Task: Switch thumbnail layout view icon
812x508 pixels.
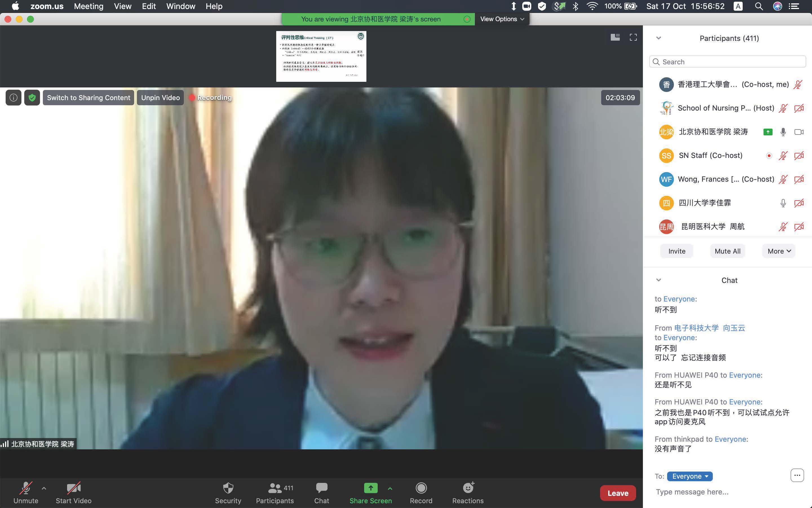Action: pyautogui.click(x=615, y=37)
